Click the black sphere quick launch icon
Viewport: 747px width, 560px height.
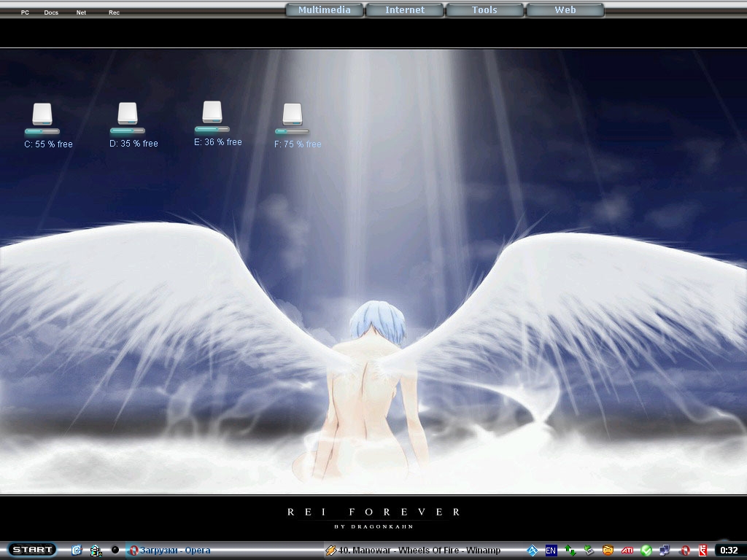click(x=115, y=550)
